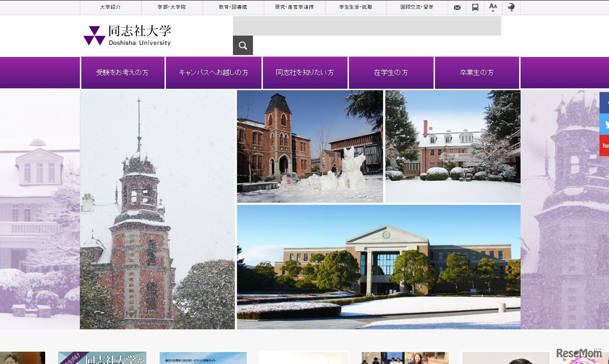Open the 教育・図書館 menu
Image resolution: width=609 pixels, height=364 pixels.
click(233, 7)
